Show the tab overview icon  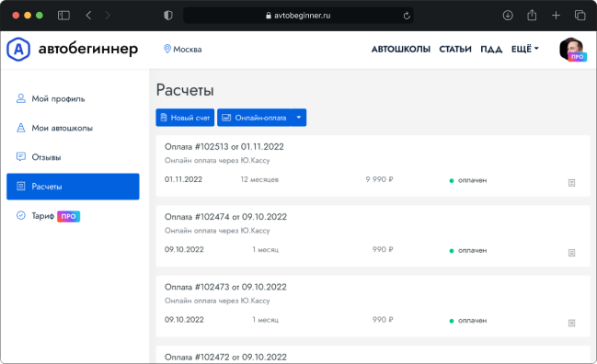click(x=580, y=16)
